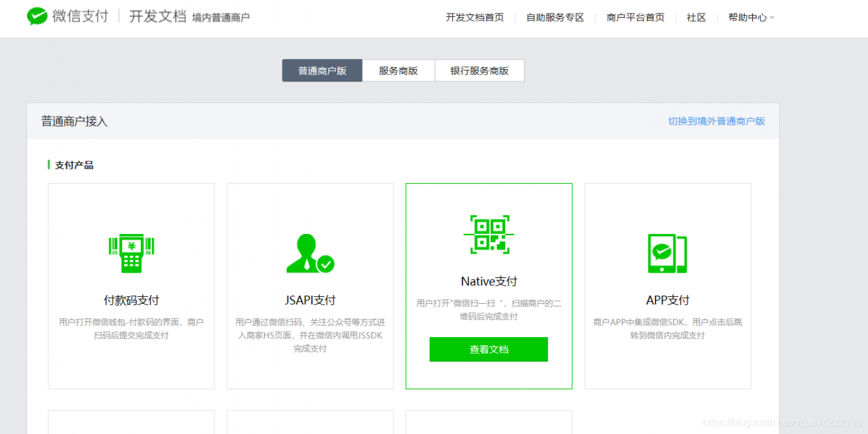Open 切换到境外普通商户版 link
This screenshot has width=868, height=434.
pos(715,121)
